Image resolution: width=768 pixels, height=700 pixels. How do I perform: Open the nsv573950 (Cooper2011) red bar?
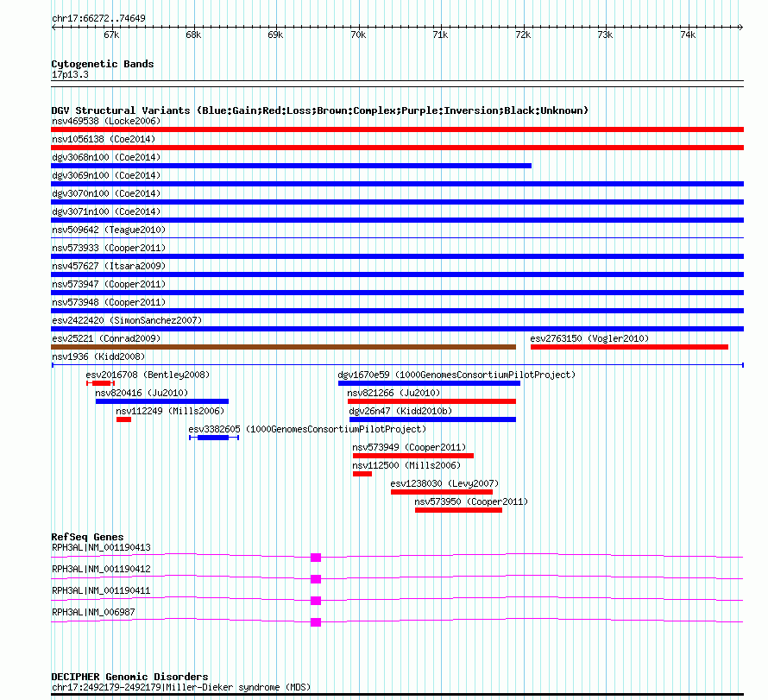tap(458, 510)
